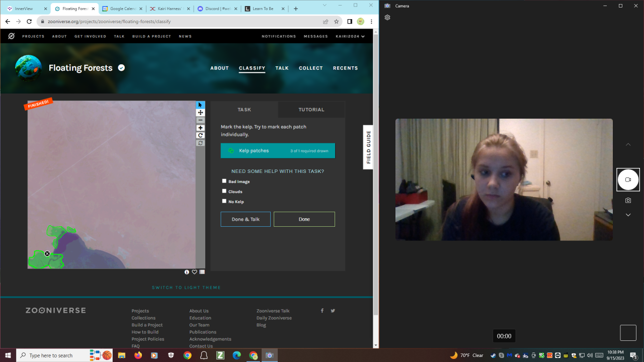Click SWITCH TO LIGHT THEME link
This screenshot has height=362, width=644.
(186, 288)
